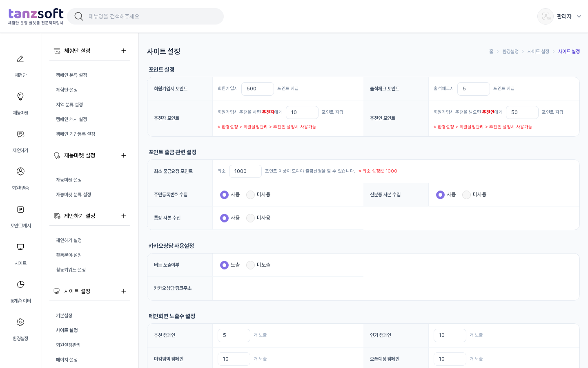Image resolution: width=588 pixels, height=368 pixels.
Task: Expand the 사이트 설정 plus button
Action: pyautogui.click(x=124, y=291)
